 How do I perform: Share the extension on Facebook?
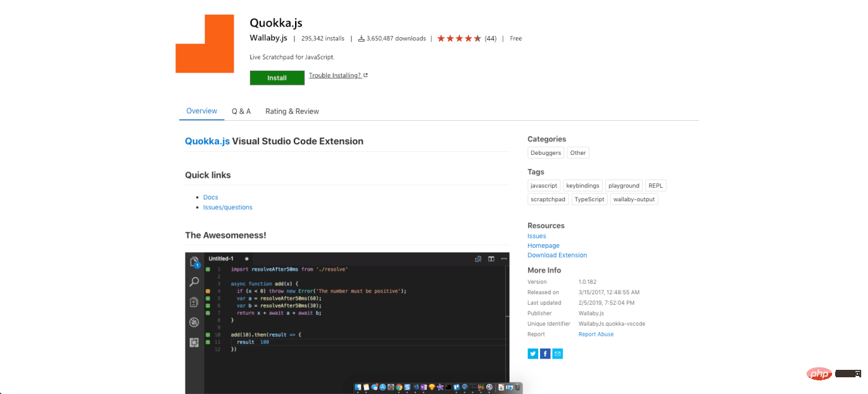pos(545,354)
